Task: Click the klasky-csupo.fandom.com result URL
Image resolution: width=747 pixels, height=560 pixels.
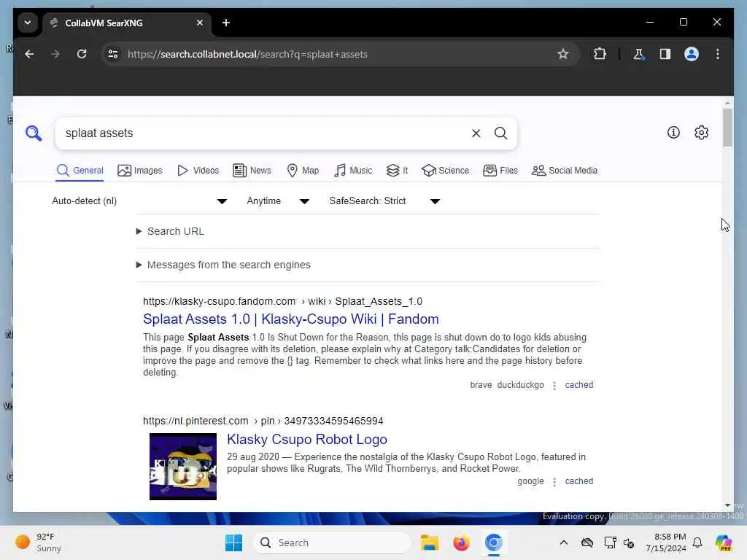Action: point(282,301)
